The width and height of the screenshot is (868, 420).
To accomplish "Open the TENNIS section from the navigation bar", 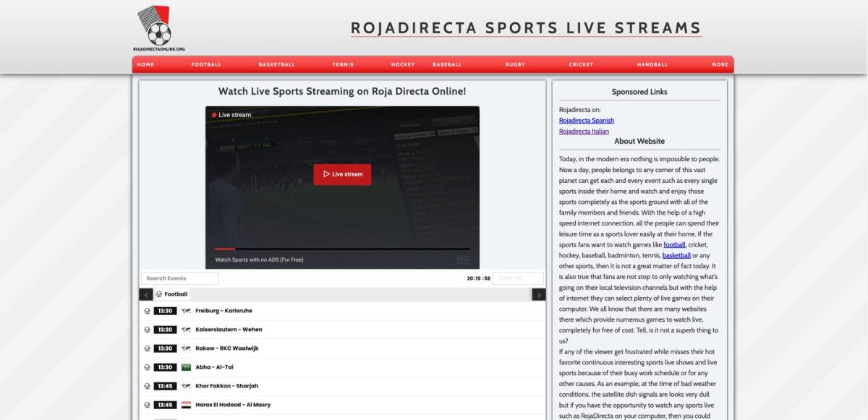I will [x=341, y=64].
